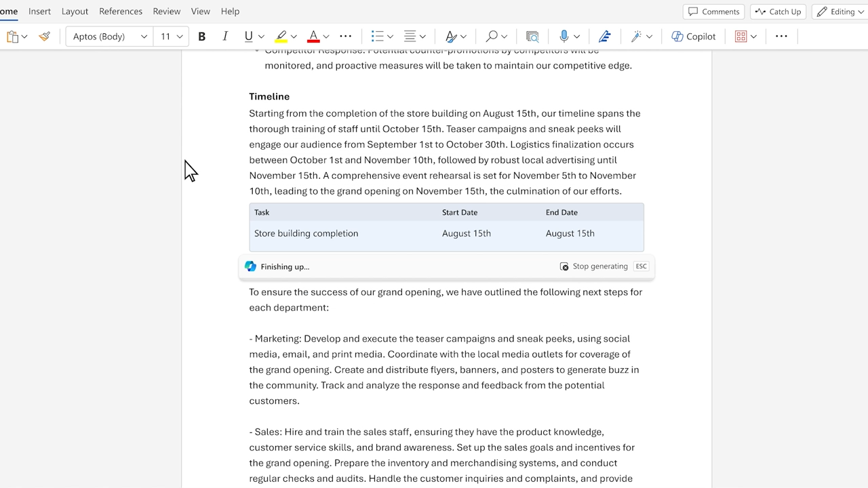The width and height of the screenshot is (868, 488).
Task: Click the add-ins grid icon
Action: point(741,37)
